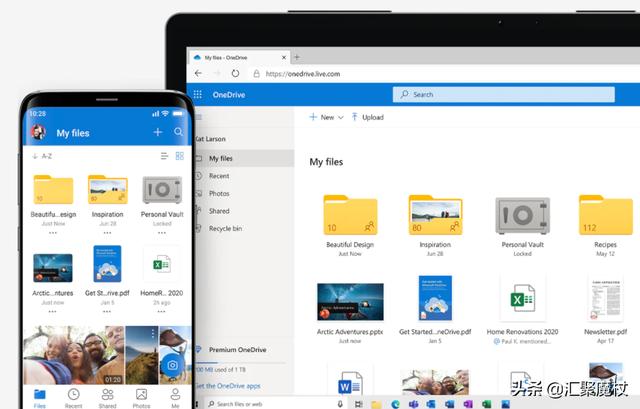Open Microsoft Edge from taskbar
This screenshot has width=640, height=409.
(395, 404)
